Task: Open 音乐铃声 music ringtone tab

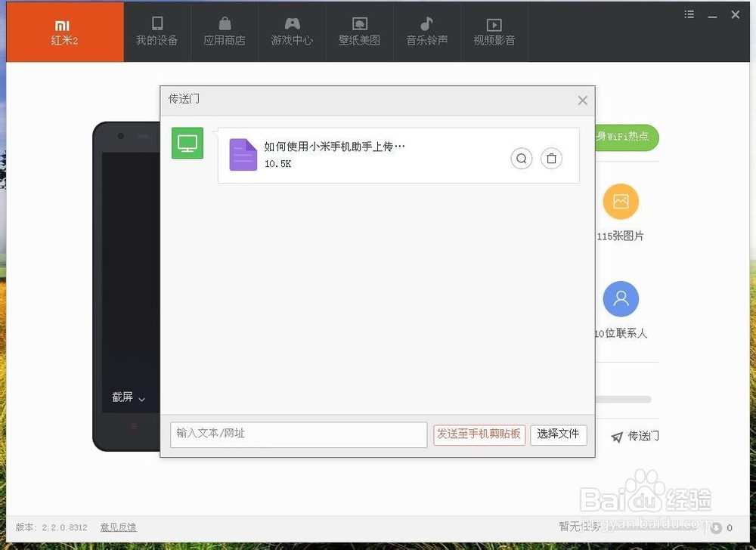Action: 427,32
